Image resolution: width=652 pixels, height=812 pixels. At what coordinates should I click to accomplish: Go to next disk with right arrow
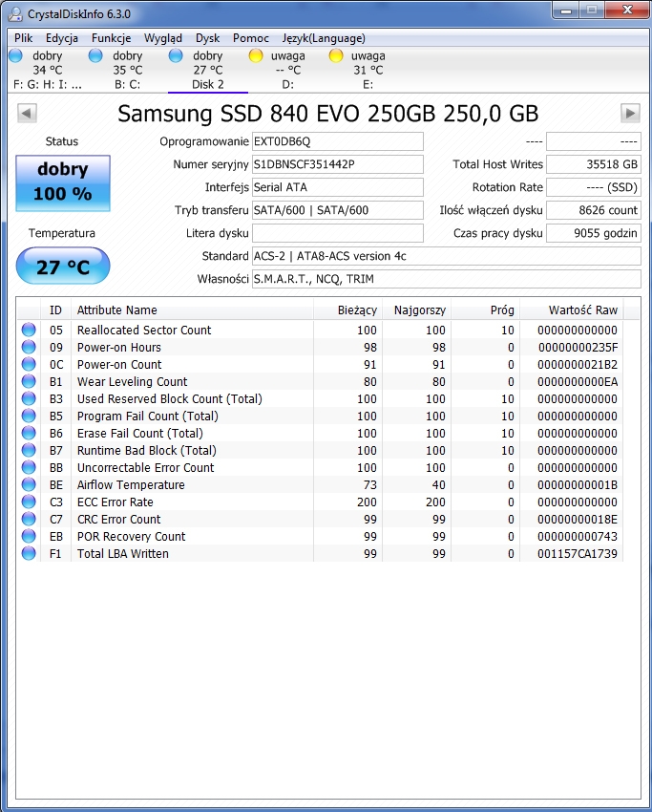(x=630, y=113)
